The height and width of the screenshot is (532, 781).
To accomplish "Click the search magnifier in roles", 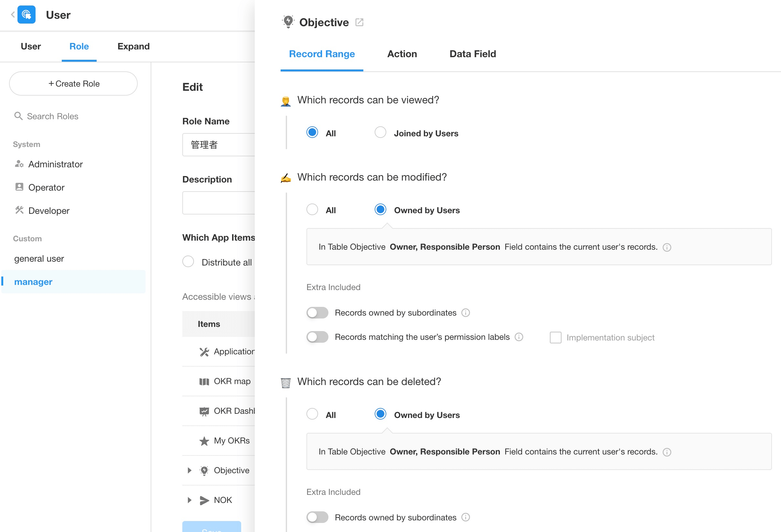I will point(18,116).
